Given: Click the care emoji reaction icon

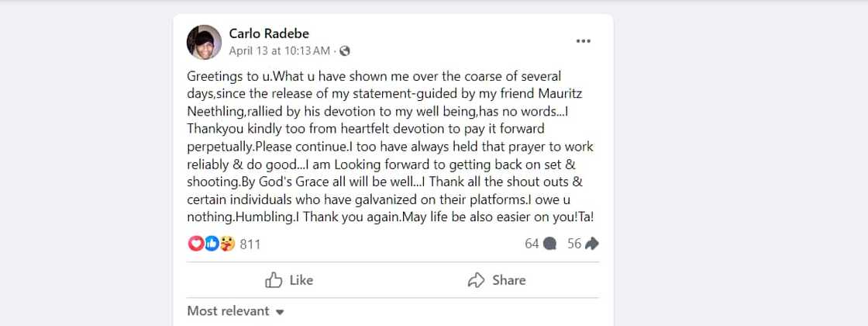Looking at the screenshot, I should tap(227, 244).
